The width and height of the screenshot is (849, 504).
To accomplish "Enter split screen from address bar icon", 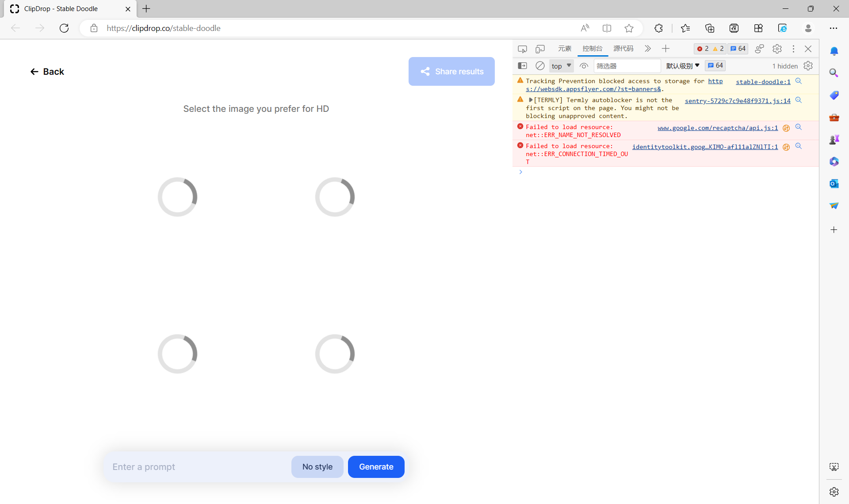I will tap(607, 28).
